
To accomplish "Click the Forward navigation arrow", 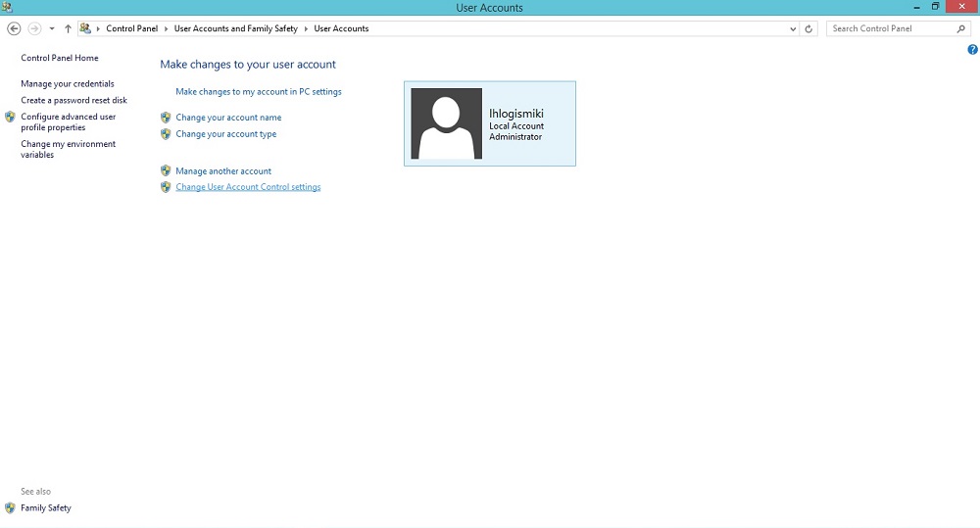I will click(x=35, y=28).
